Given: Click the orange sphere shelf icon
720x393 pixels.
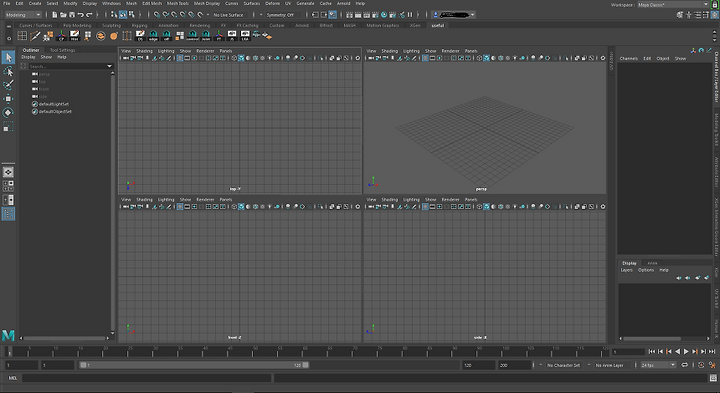Looking at the screenshot, I should 113,36.
